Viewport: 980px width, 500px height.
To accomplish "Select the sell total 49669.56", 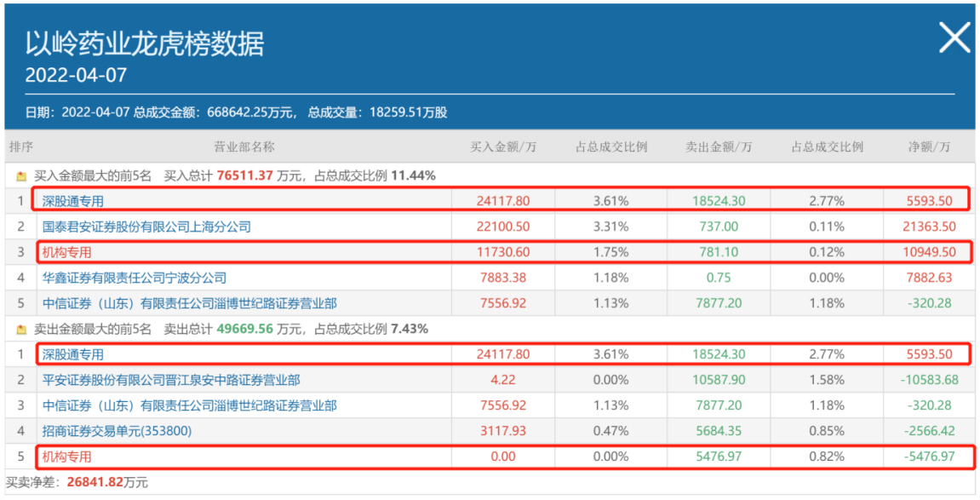I will click(x=245, y=329).
